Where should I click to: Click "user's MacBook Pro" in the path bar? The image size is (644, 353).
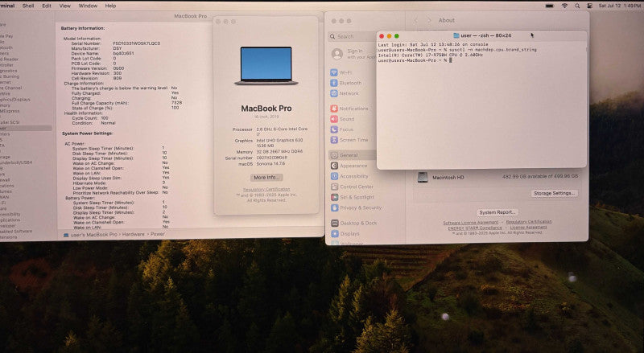tap(93, 235)
